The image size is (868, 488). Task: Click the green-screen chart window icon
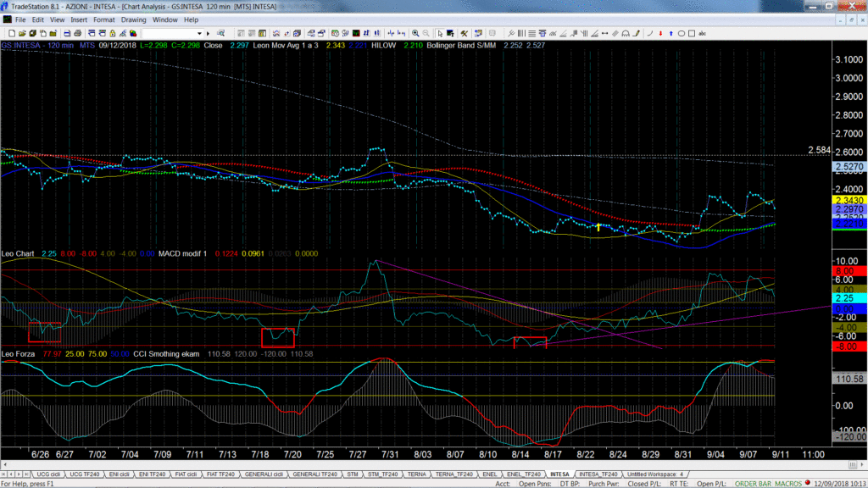[x=356, y=34]
